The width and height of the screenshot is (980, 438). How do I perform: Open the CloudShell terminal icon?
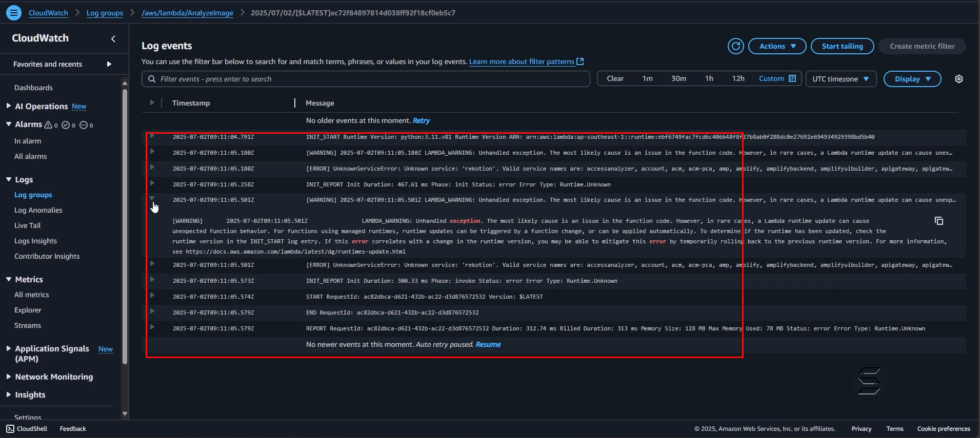tap(10, 429)
